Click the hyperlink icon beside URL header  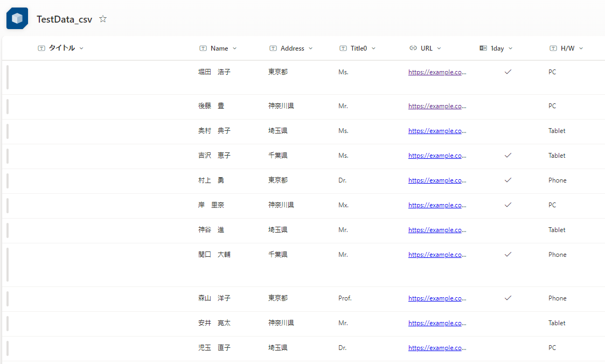tap(413, 48)
